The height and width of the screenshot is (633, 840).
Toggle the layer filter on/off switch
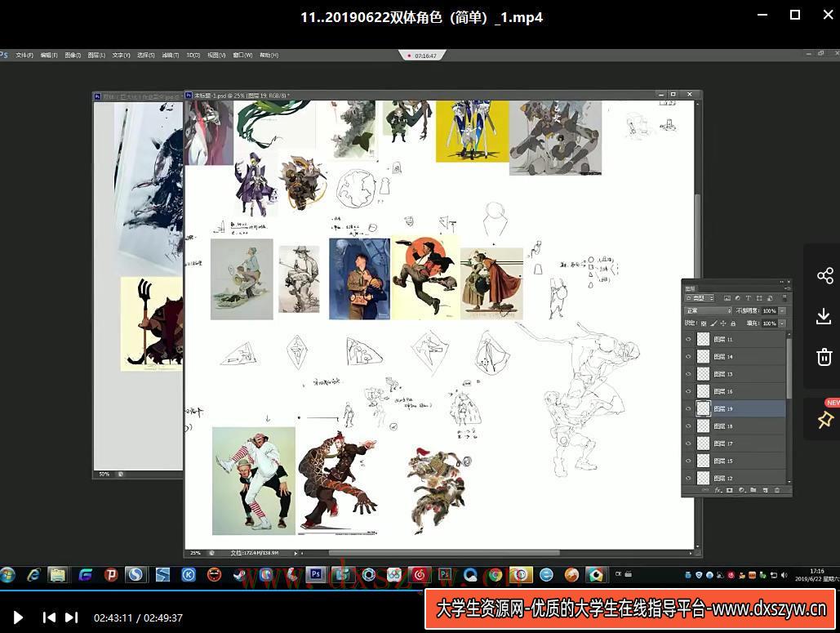tap(784, 297)
